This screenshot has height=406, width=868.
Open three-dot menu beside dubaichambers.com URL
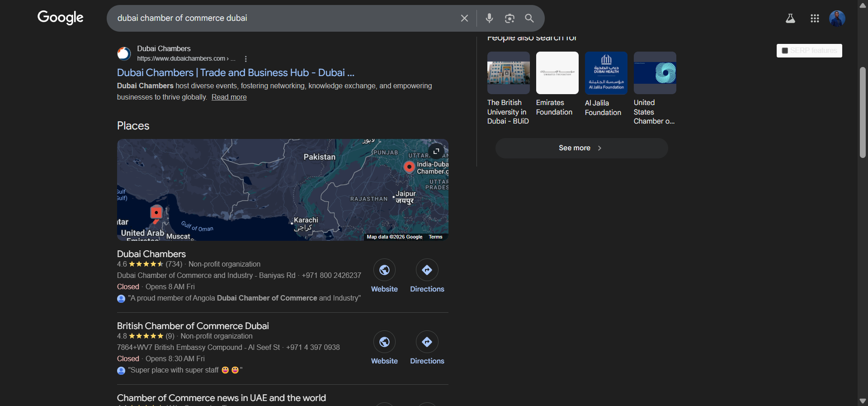coord(245,59)
